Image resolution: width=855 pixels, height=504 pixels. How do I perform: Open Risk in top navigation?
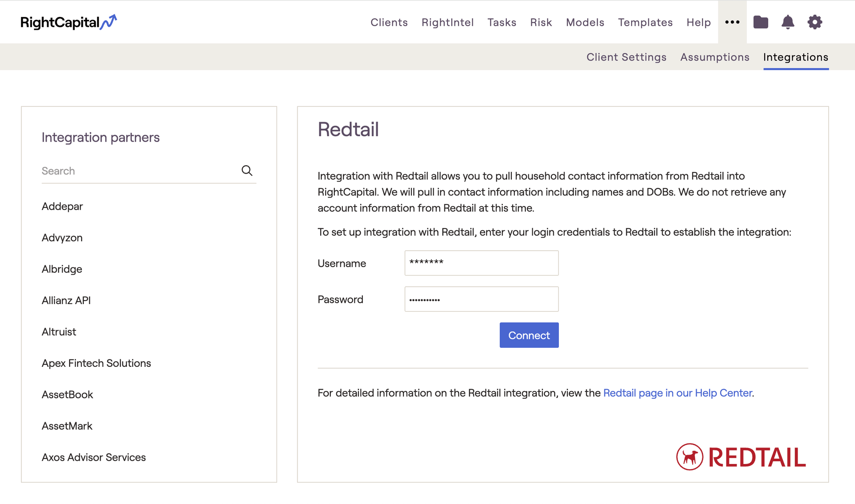pos(541,22)
